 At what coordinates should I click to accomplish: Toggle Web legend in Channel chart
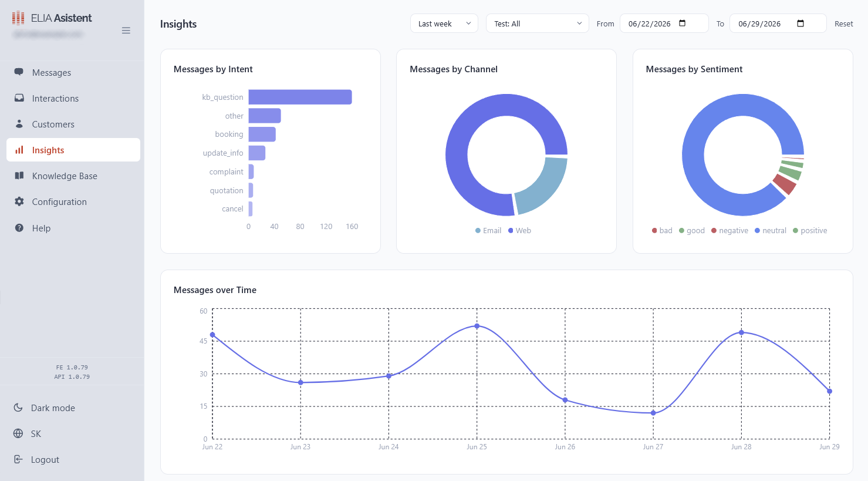(x=520, y=230)
